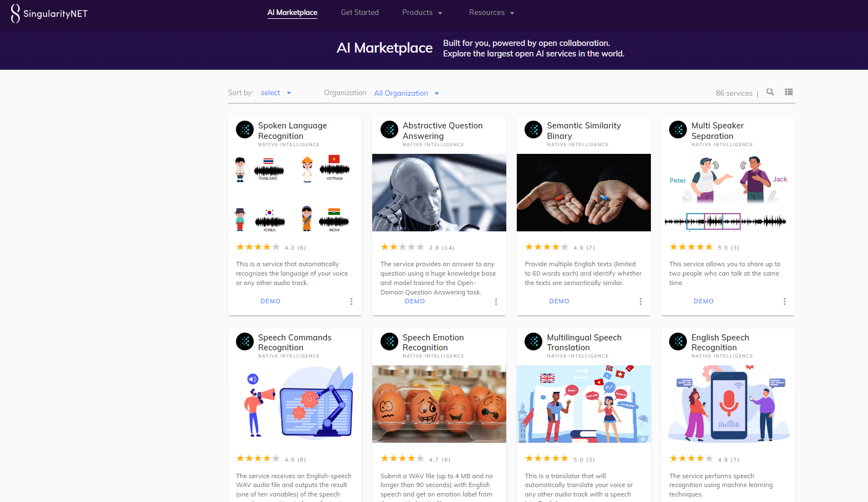Click the Semantic Similarity Binary description text
Image resolution: width=868 pixels, height=502 pixels.
[583, 273]
